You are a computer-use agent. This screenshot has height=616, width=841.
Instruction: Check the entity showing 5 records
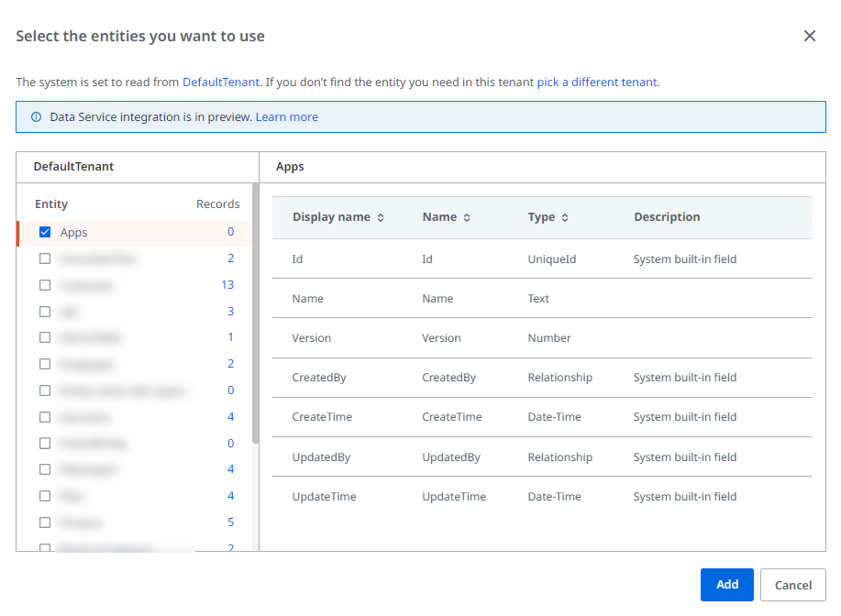[45, 522]
